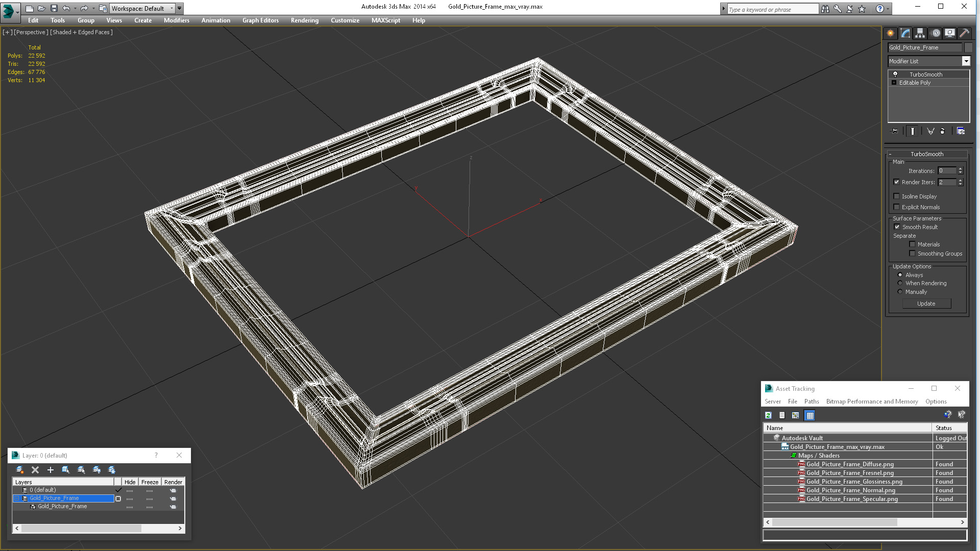Click Create New Layer icon
The height and width of the screenshot is (551, 980).
point(19,470)
